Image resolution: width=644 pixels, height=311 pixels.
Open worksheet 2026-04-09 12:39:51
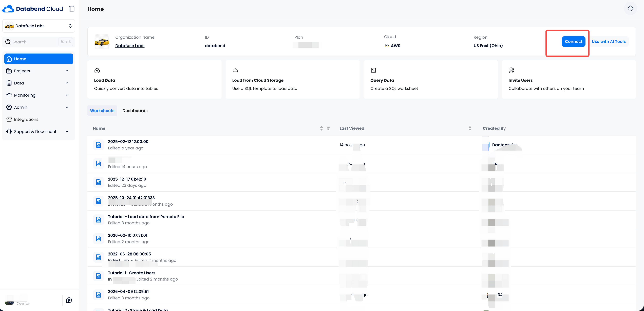tap(128, 291)
